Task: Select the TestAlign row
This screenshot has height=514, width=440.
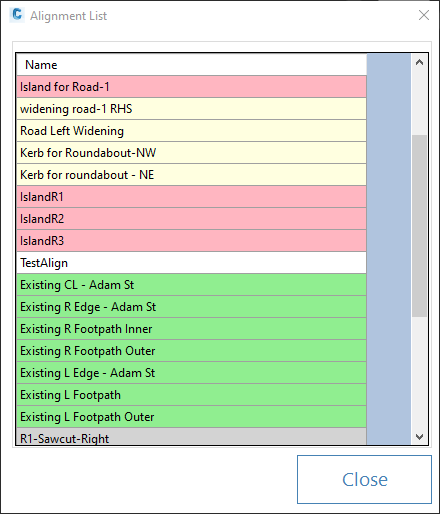Action: pos(192,263)
